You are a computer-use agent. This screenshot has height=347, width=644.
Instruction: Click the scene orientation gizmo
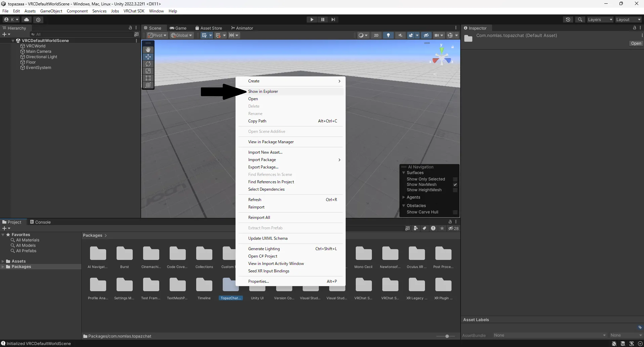(441, 57)
